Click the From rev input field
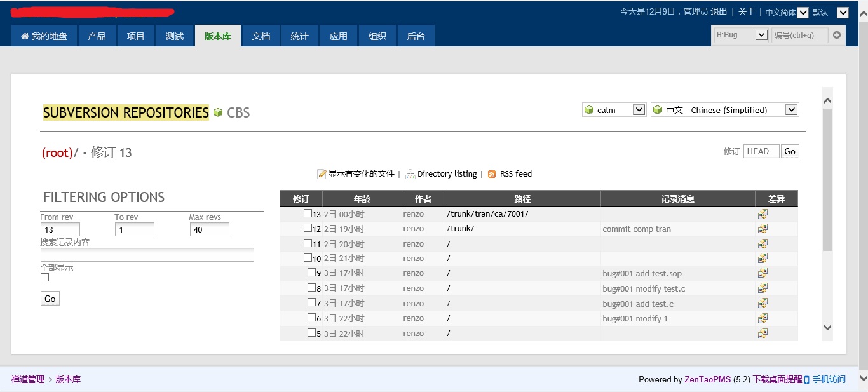Screen dimensions: 868x392 point(60,229)
